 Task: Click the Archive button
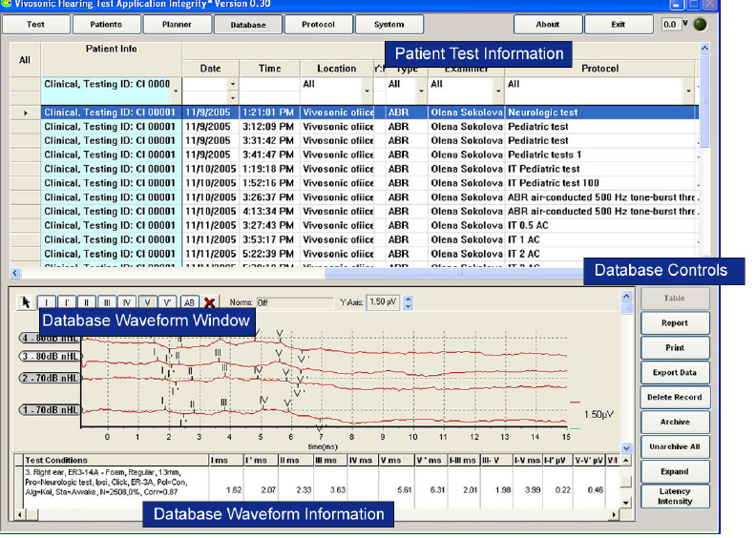(675, 422)
